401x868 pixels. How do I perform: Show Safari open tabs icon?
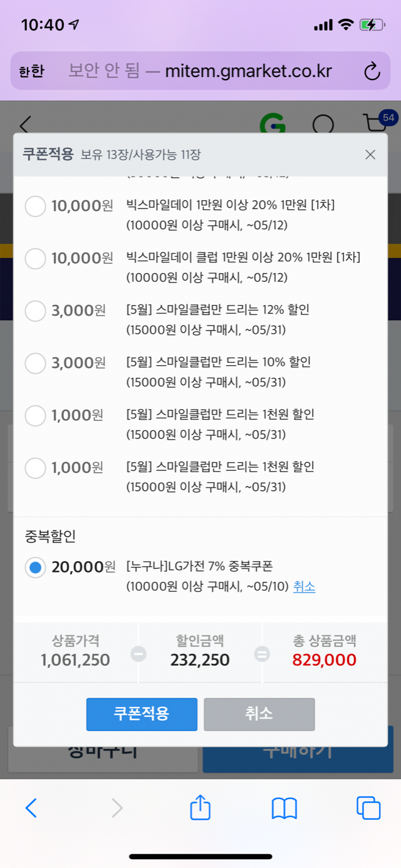click(x=368, y=808)
